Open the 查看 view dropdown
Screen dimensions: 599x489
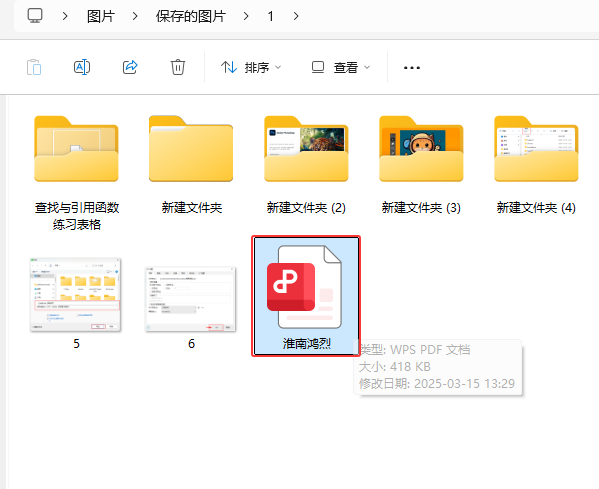[x=341, y=68]
